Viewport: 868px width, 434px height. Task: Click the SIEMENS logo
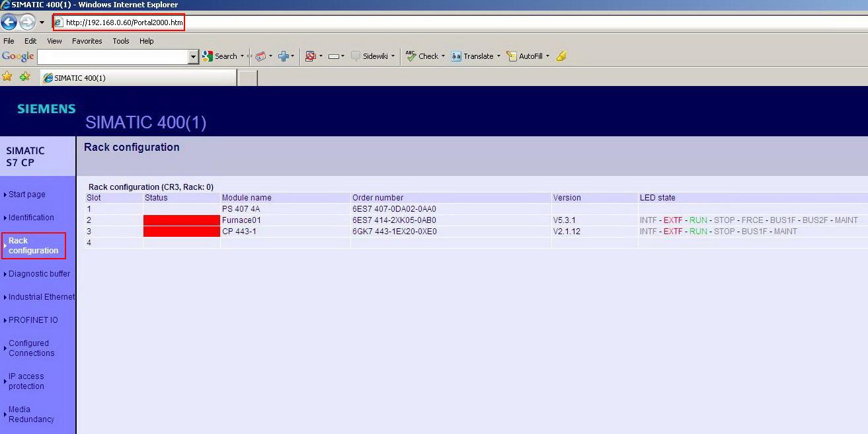pyautogui.click(x=46, y=109)
